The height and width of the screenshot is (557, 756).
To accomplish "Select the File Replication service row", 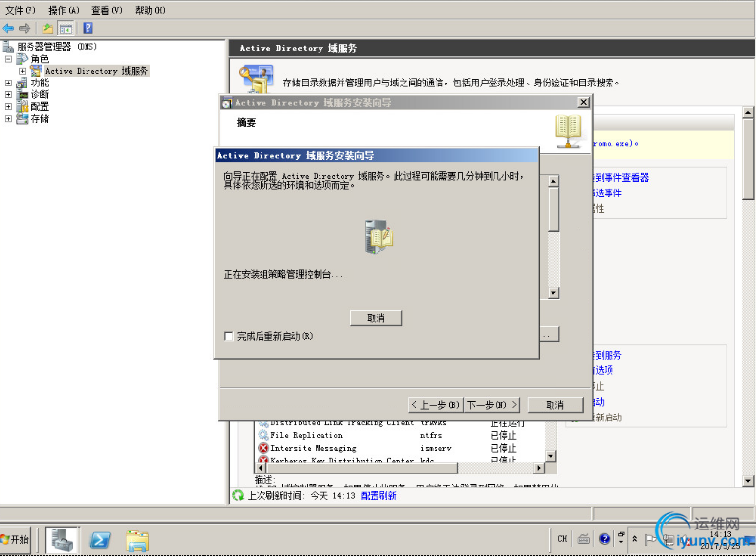I will [x=400, y=435].
